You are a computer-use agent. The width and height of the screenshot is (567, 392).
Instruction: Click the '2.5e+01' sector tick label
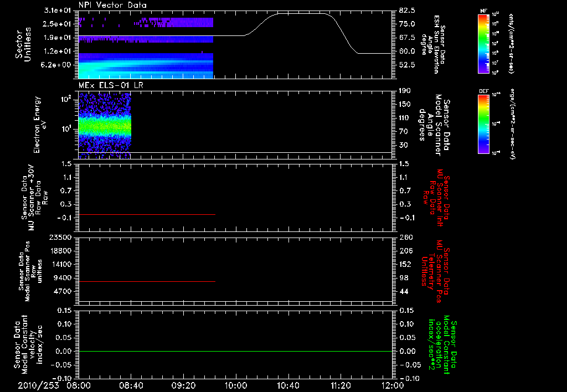pyautogui.click(x=58, y=24)
